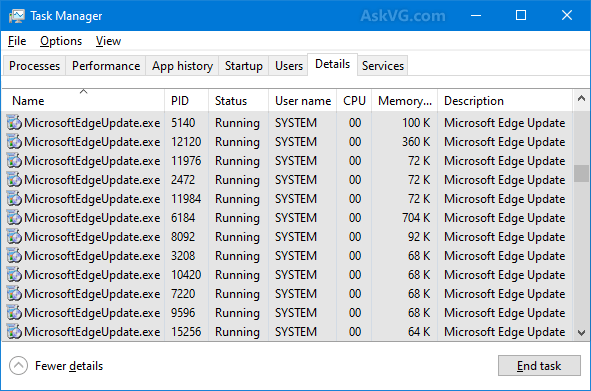
Task: Select the PID cell 12120
Action: [186, 142]
